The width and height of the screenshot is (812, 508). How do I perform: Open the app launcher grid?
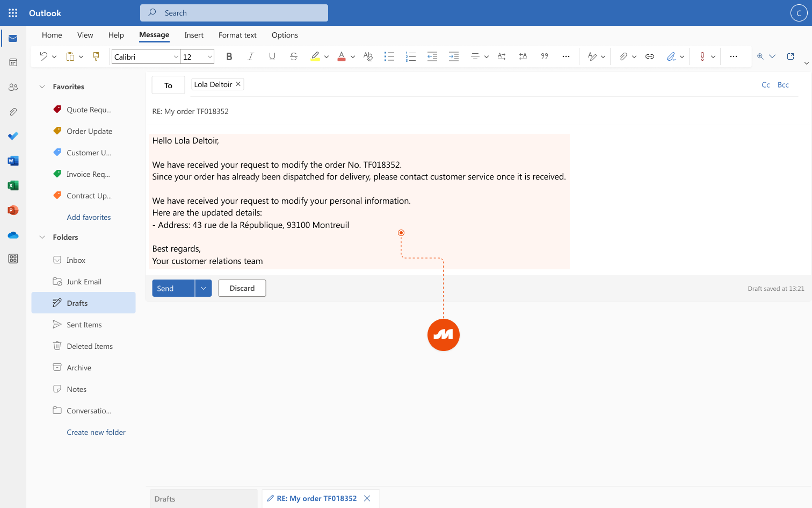coord(13,13)
